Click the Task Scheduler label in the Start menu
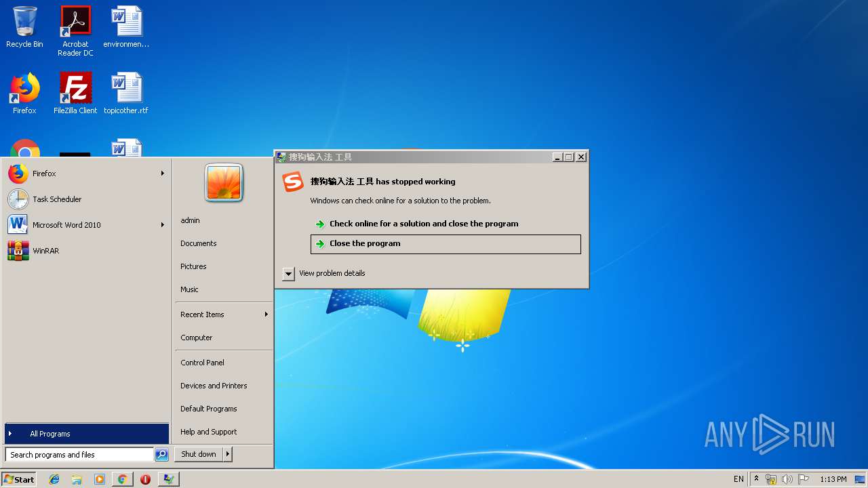 tap(57, 199)
